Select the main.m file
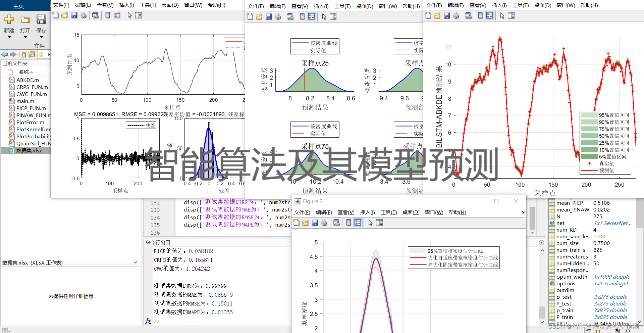 [x=25, y=101]
